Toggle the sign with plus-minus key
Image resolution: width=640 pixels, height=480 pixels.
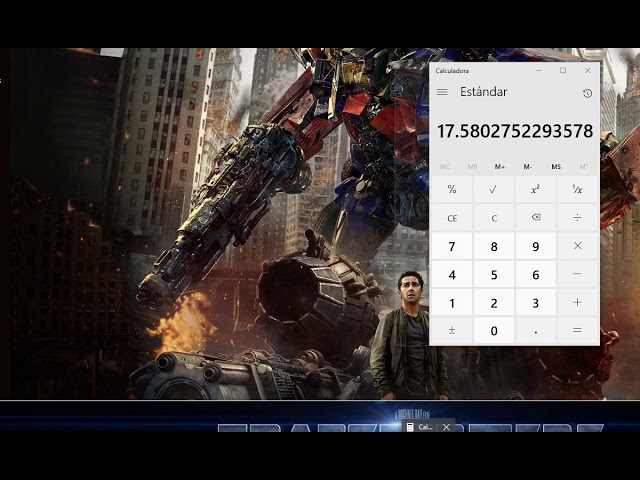(x=452, y=330)
